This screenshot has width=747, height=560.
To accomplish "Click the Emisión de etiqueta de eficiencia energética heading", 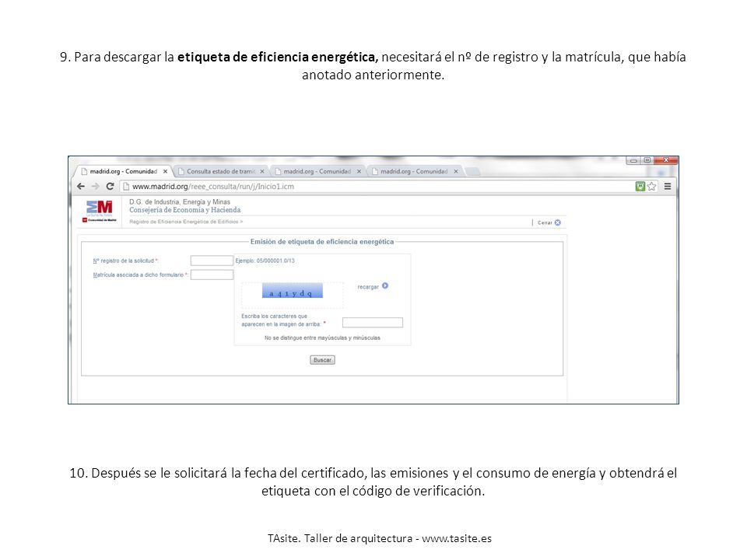I will click(x=322, y=241).
